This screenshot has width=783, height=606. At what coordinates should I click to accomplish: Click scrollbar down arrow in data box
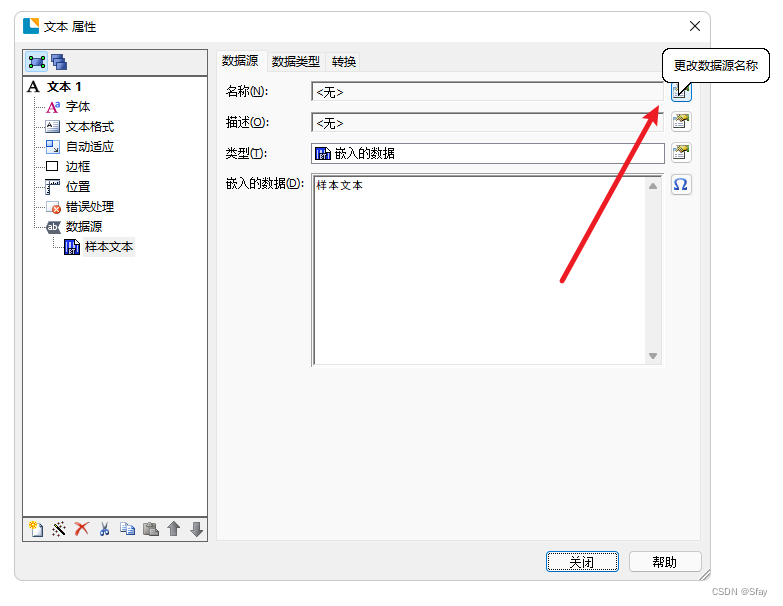(653, 356)
